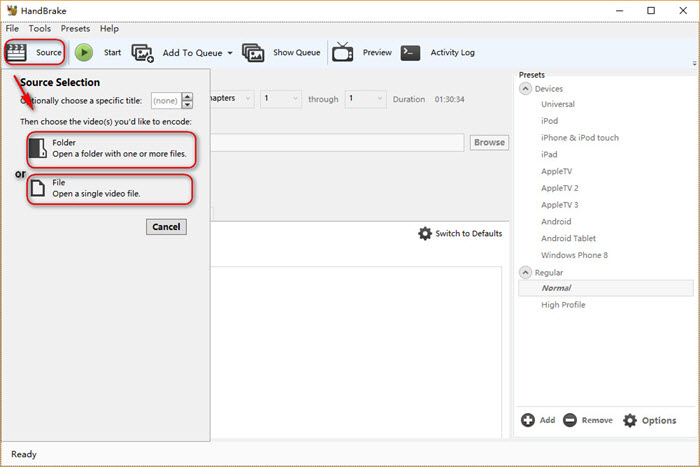
Task: Expand the Add To Queue dropdown arrow
Action: coord(230,53)
